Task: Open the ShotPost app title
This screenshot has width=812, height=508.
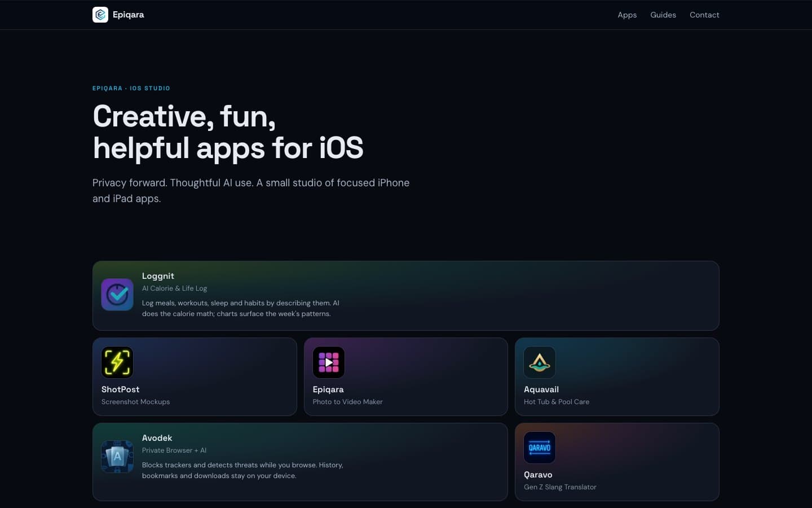Action: coord(120,389)
